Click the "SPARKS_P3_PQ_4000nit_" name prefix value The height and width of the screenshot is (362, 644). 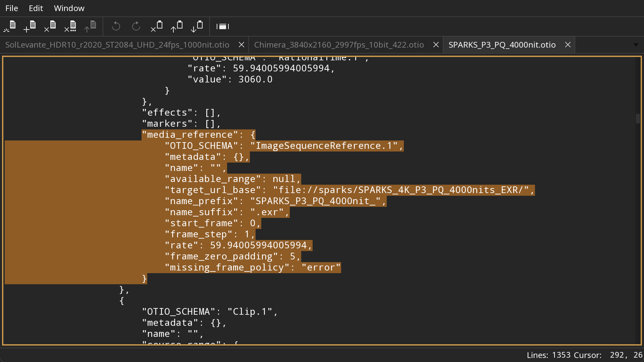point(316,201)
